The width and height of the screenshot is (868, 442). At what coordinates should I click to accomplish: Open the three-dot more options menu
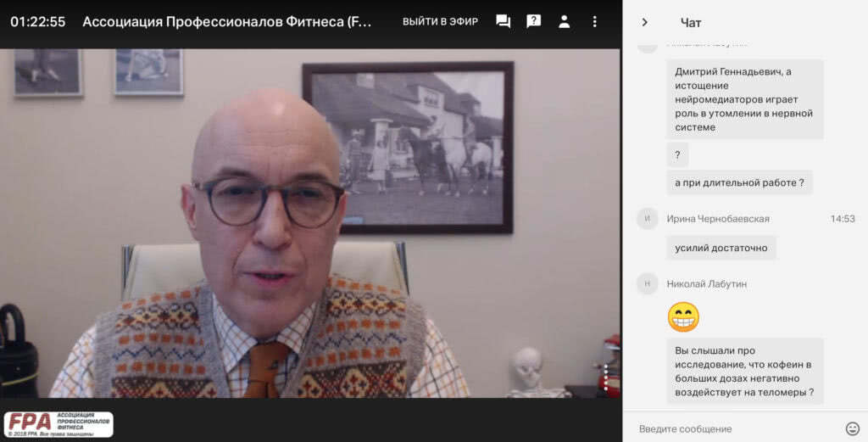click(594, 22)
